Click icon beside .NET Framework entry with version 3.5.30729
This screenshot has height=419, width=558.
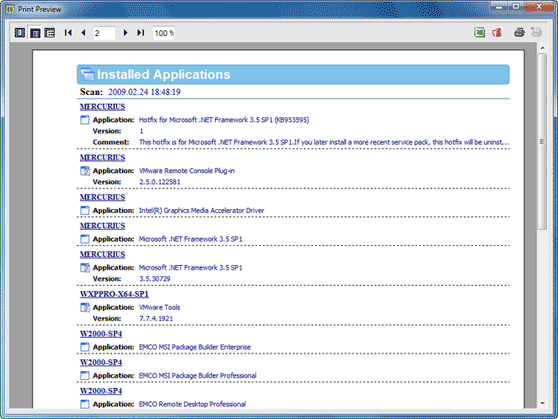pyautogui.click(x=85, y=268)
